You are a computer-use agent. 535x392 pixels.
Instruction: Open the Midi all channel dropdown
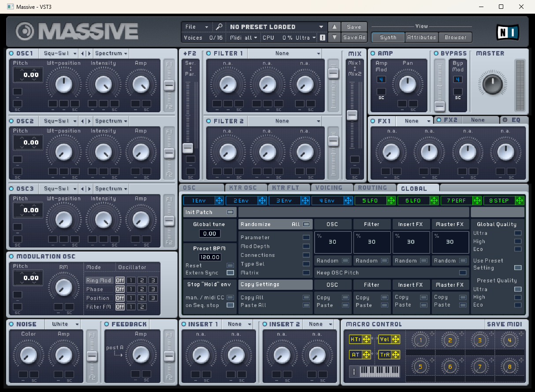click(x=244, y=38)
